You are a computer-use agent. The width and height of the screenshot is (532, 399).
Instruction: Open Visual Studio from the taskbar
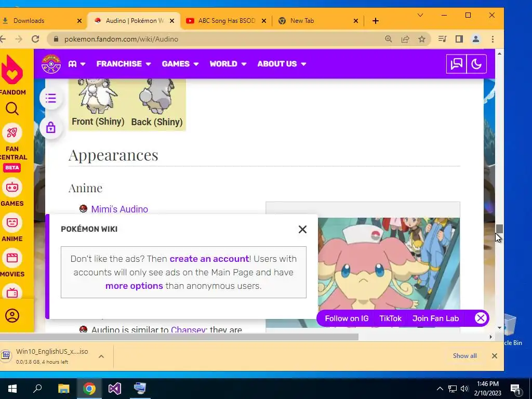(x=115, y=389)
